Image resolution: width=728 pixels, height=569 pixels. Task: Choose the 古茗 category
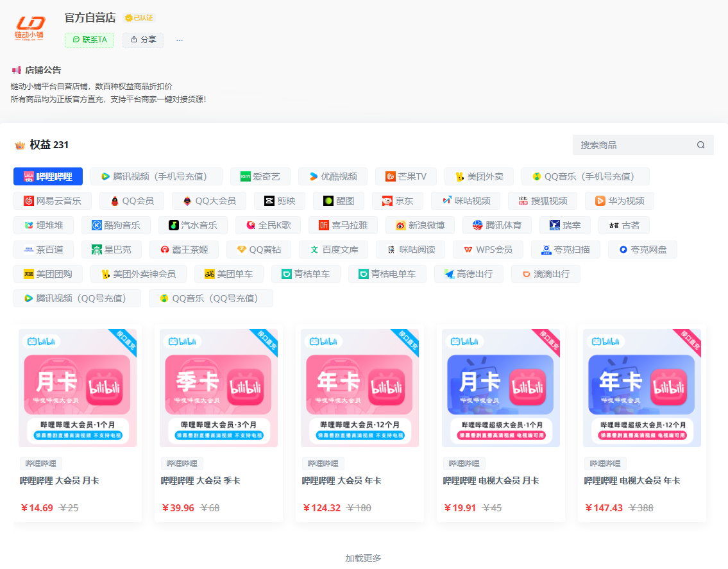click(x=624, y=225)
